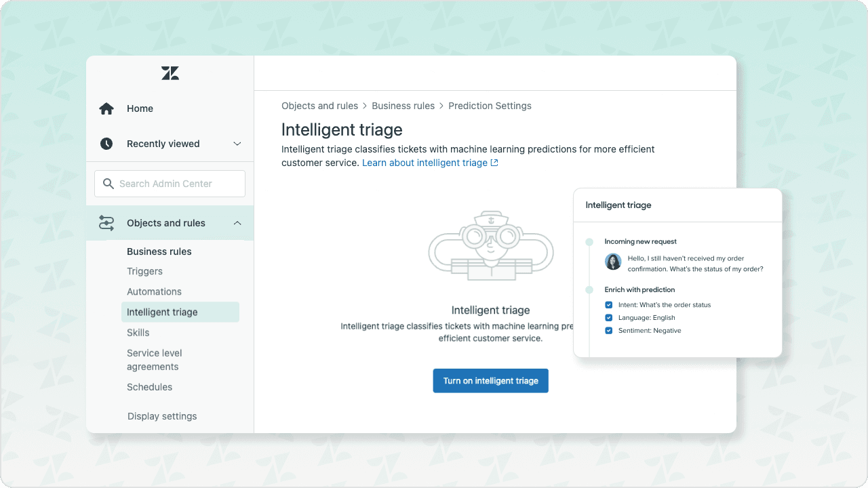The width and height of the screenshot is (868, 488).
Task: Click the Home house icon
Action: pyautogui.click(x=106, y=108)
